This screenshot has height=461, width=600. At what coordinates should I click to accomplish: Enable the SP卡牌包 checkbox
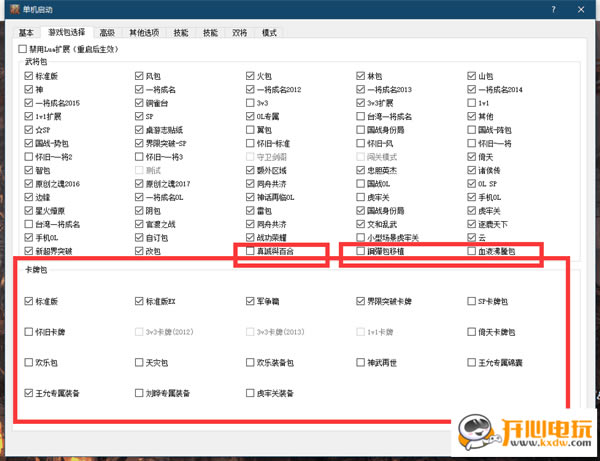[471, 301]
